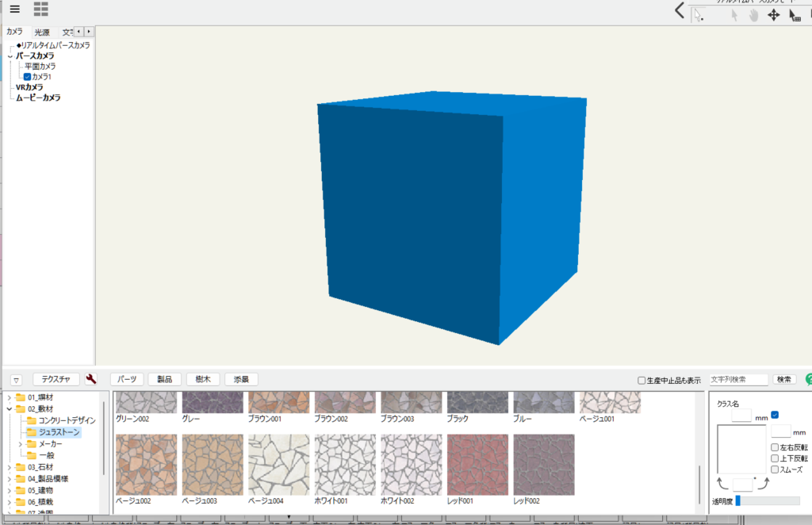Click the 樹木 button

pyautogui.click(x=202, y=380)
